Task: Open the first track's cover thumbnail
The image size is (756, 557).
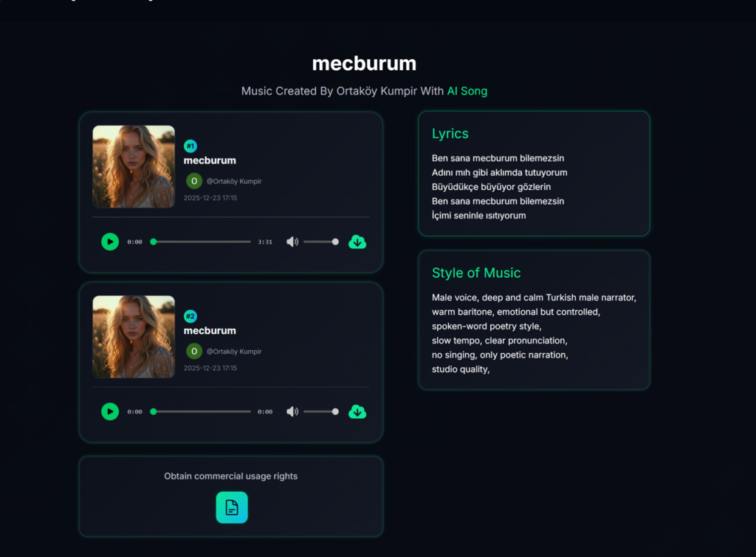Action: click(134, 166)
